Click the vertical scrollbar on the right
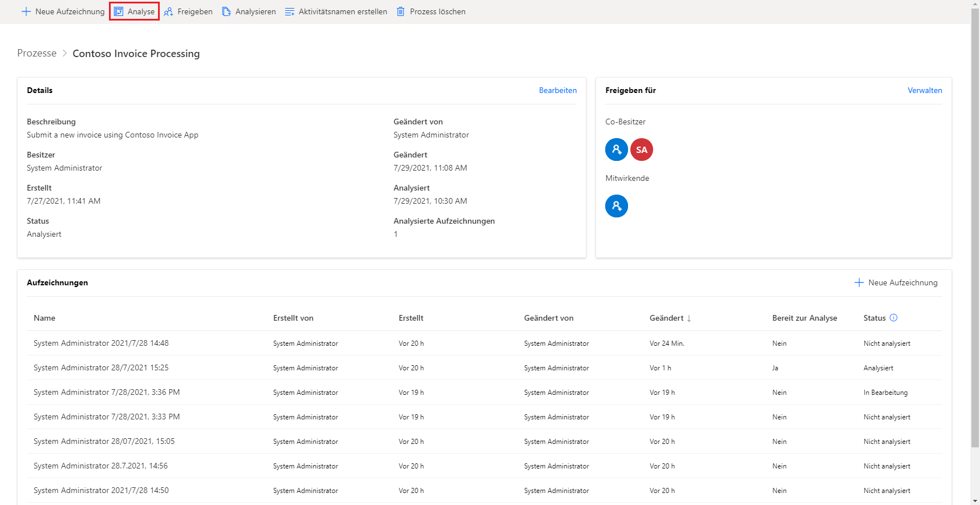This screenshot has height=505, width=980. (x=975, y=228)
